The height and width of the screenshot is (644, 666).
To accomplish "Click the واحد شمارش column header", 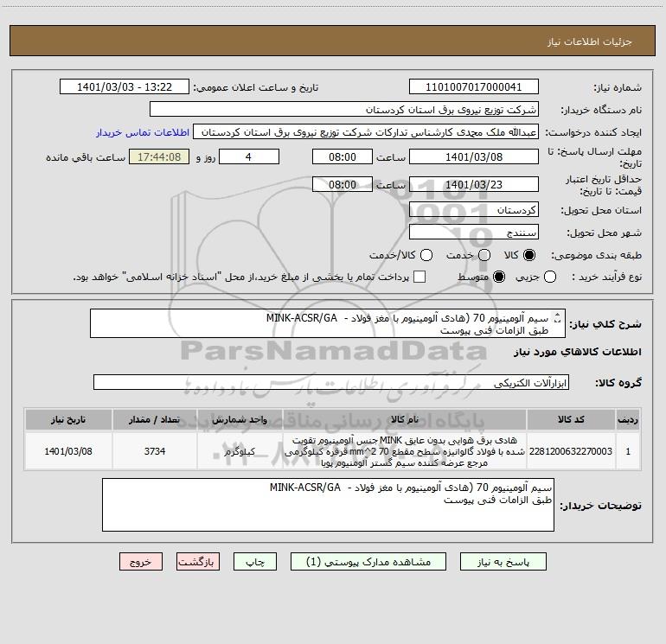I will point(240,420).
